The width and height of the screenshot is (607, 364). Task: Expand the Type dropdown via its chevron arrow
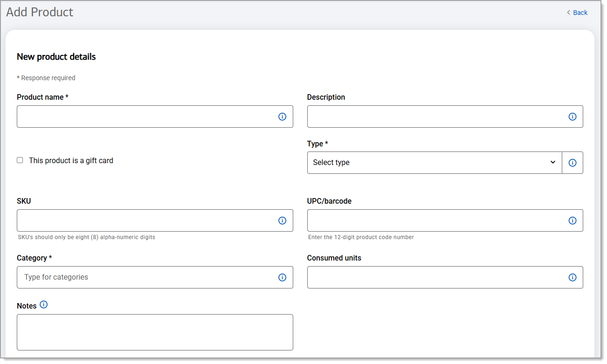click(553, 162)
